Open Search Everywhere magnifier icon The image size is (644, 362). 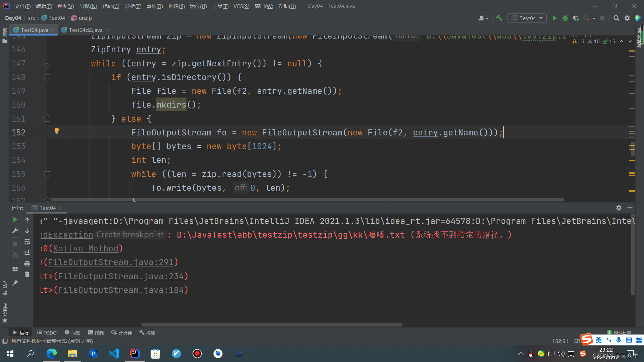click(616, 18)
